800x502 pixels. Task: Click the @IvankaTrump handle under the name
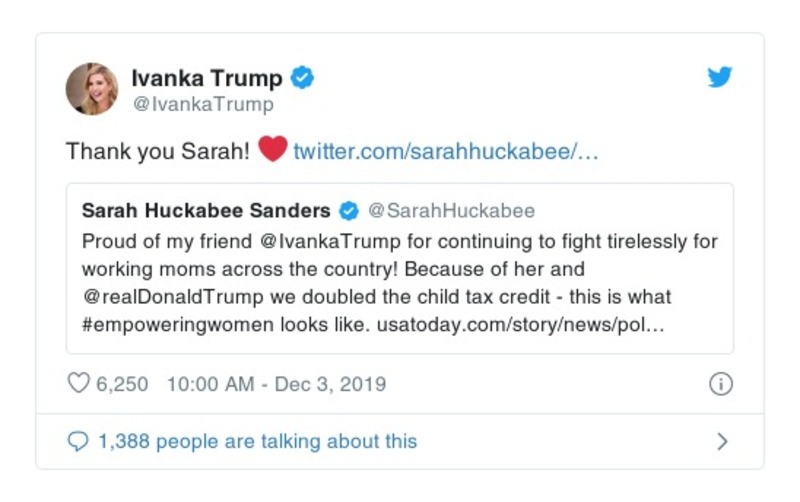(x=202, y=104)
